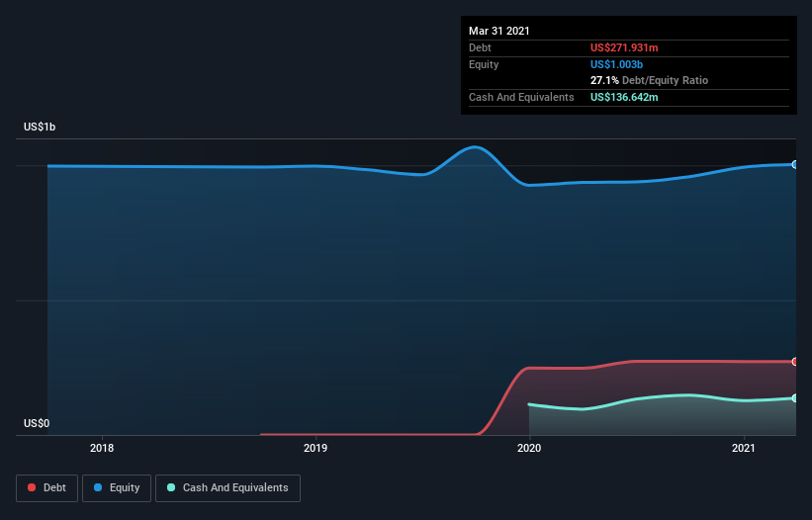Click the US$1.003b equity value
The image size is (812, 520).
[616, 64]
